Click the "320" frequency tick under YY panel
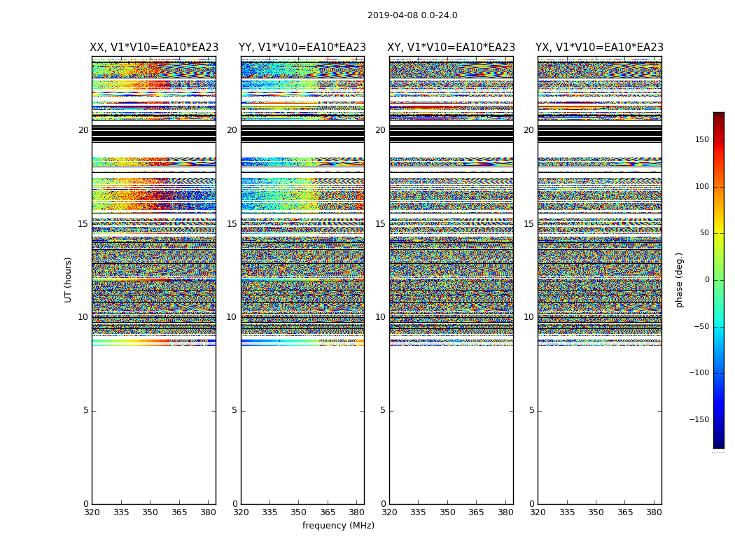Screen dimensions: 735x560 (x=241, y=512)
